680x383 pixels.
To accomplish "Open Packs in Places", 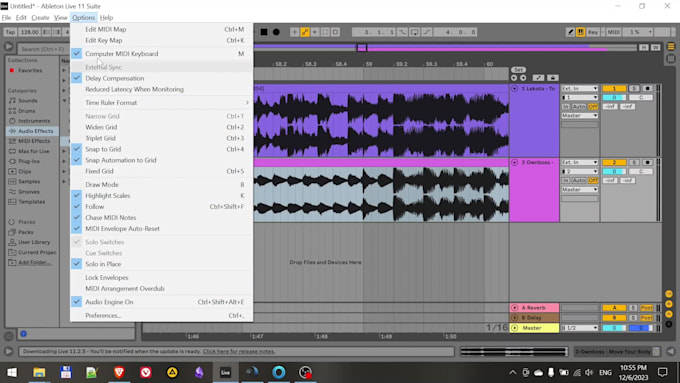I will pyautogui.click(x=26, y=232).
